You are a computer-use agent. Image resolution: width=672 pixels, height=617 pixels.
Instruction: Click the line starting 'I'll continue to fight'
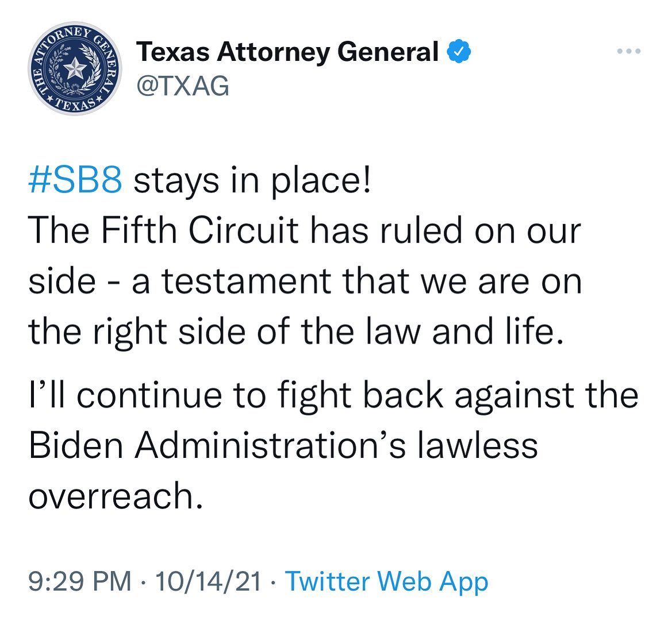333,395
